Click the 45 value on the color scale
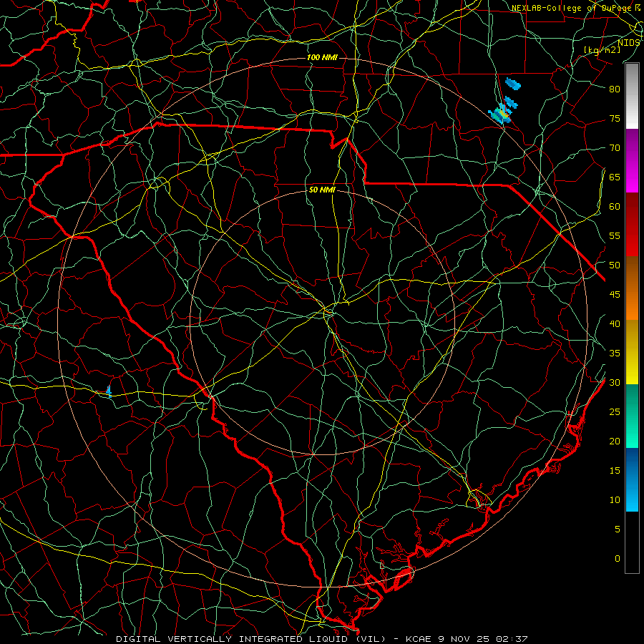The height and width of the screenshot is (644, 644). (615, 295)
